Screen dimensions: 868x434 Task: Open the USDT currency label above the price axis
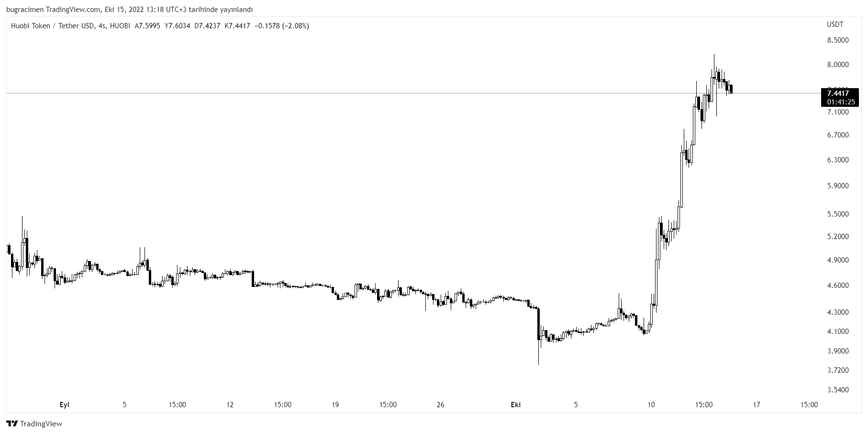835,24
